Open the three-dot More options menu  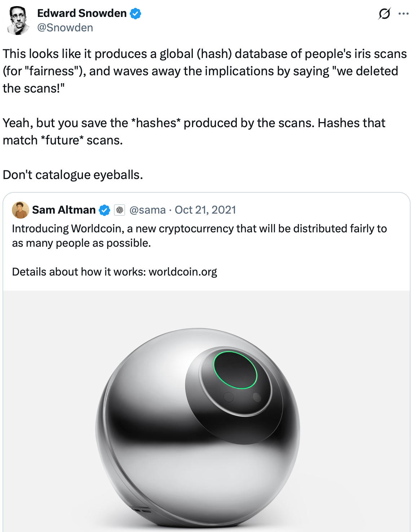tap(403, 14)
